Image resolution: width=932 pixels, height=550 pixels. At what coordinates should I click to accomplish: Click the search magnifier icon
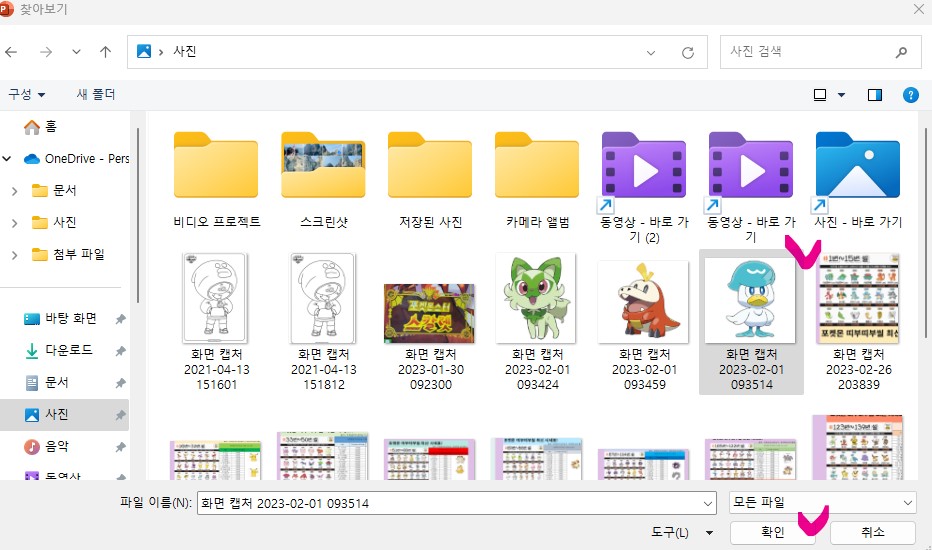point(901,52)
